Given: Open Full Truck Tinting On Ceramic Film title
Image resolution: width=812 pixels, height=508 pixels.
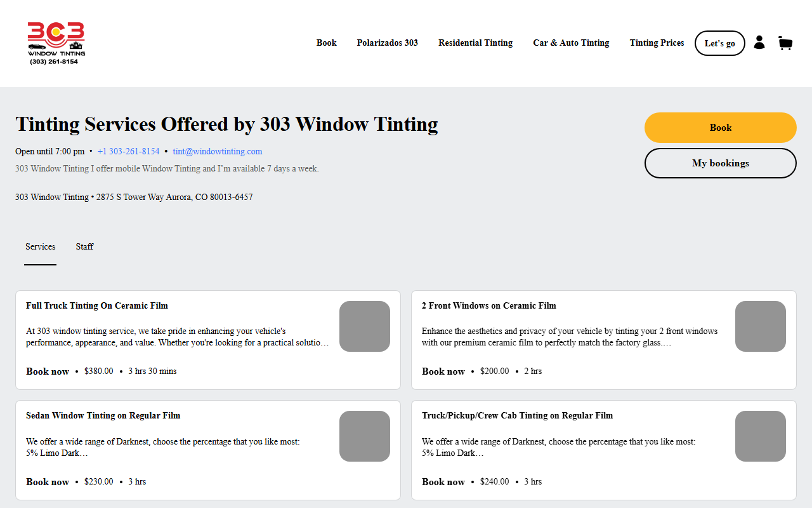Looking at the screenshot, I should [x=97, y=306].
